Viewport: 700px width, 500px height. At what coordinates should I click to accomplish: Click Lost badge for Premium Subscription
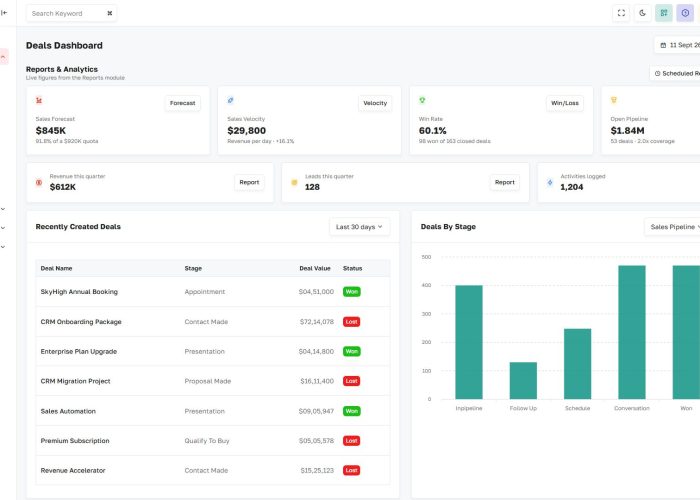(351, 441)
